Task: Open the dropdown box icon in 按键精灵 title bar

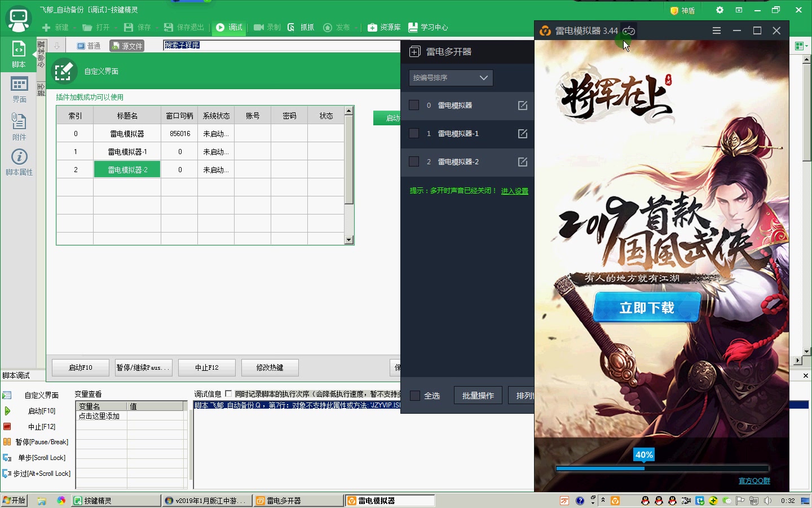Action: (739, 10)
